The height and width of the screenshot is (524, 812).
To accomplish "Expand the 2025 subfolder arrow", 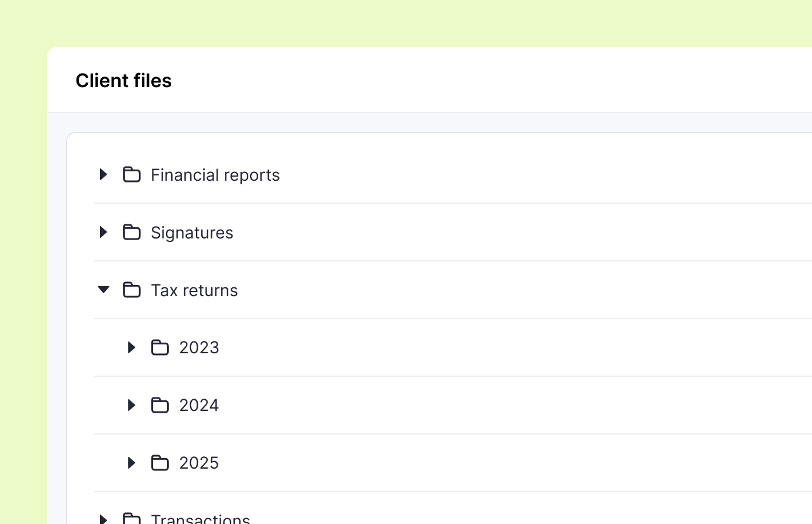I will click(x=132, y=463).
